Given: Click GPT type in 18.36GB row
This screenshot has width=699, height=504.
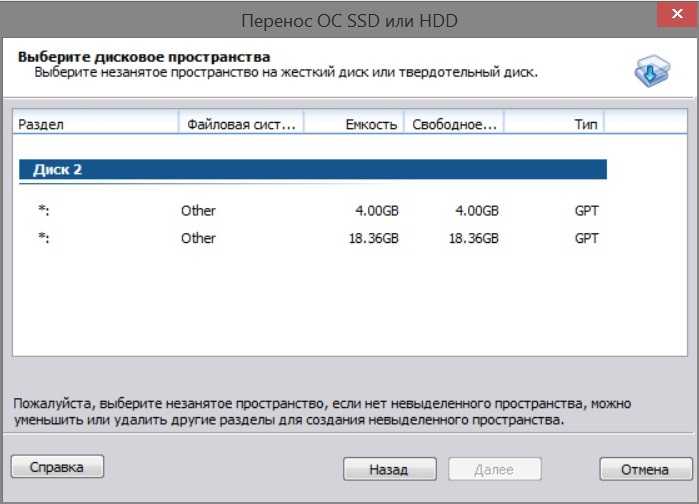Looking at the screenshot, I should (x=587, y=238).
